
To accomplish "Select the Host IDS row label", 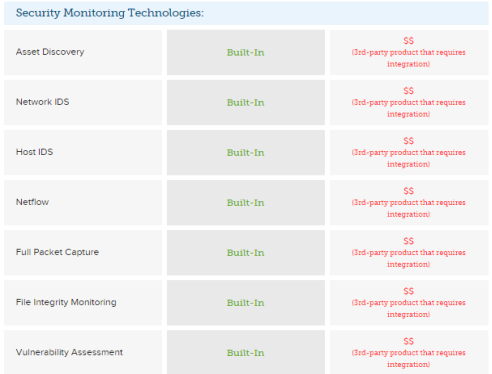I will point(35,152).
